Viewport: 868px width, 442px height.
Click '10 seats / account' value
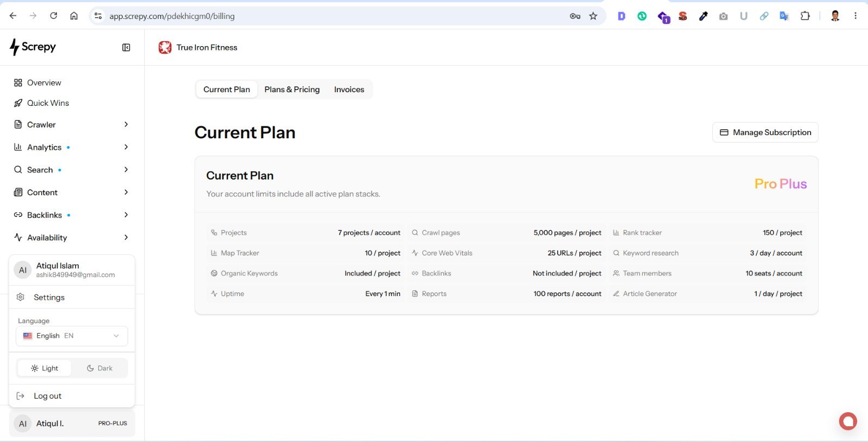point(774,273)
